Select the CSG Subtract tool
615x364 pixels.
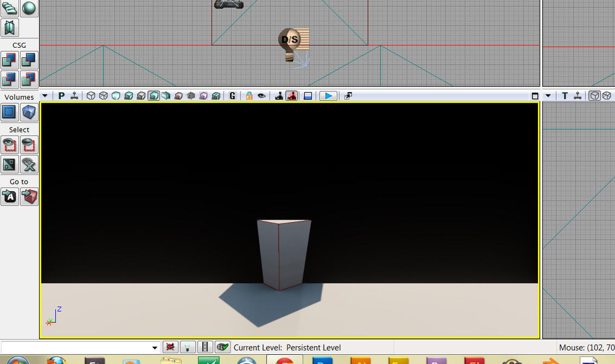click(28, 60)
